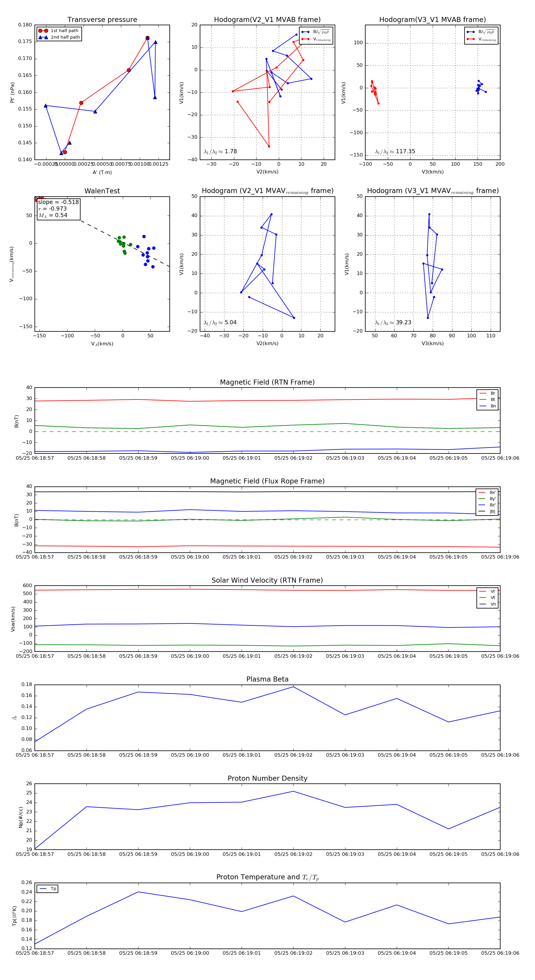Screen dimensions: 535x980
Task: Click the Hodogram (V2_V1 MVAV remaining frame) title
Action: [267, 191]
